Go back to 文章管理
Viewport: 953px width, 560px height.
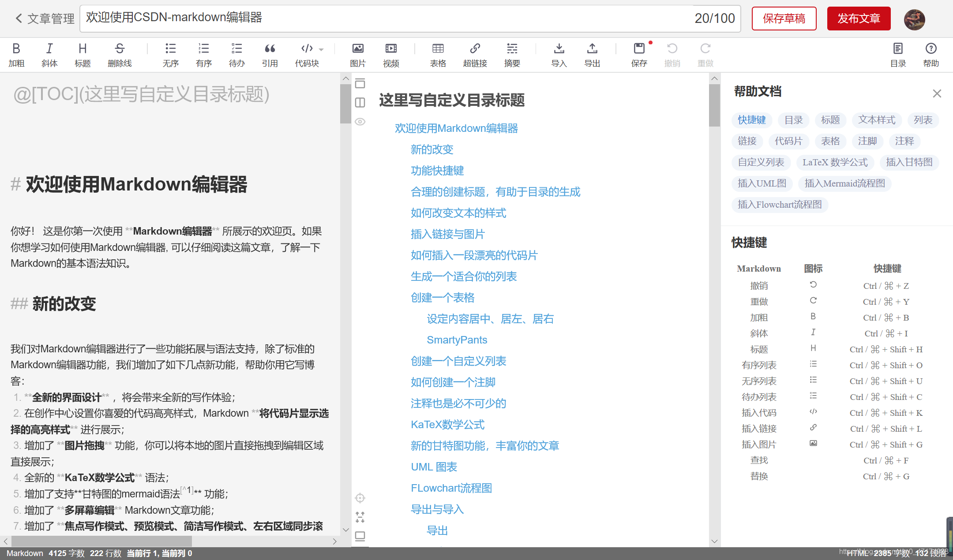[x=45, y=19]
